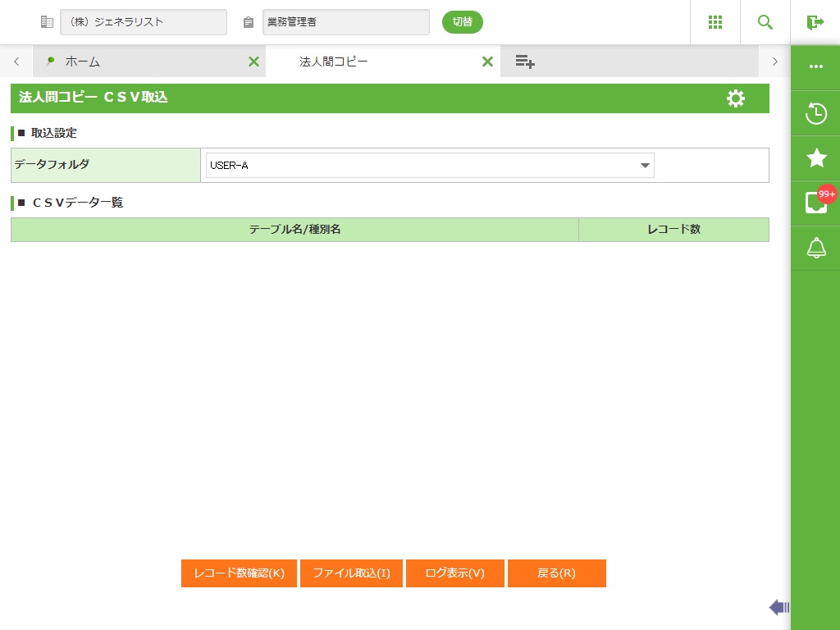Open favorites star icon in sidebar
The height and width of the screenshot is (630, 840).
coord(815,158)
